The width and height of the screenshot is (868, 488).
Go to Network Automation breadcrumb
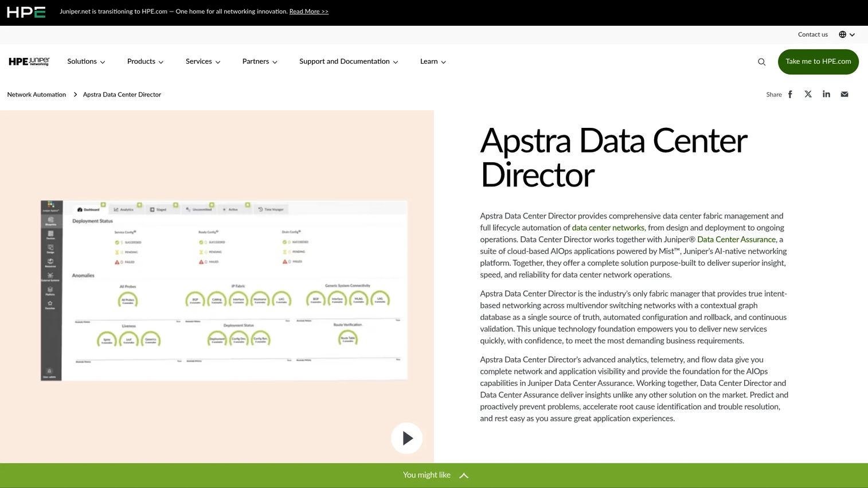(x=37, y=95)
